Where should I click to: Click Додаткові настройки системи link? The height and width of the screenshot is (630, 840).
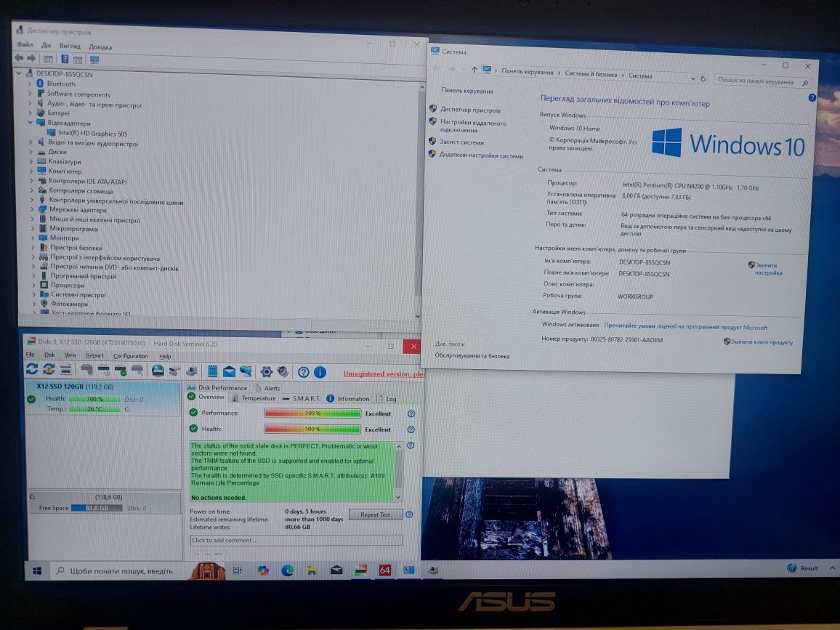pyautogui.click(x=481, y=156)
